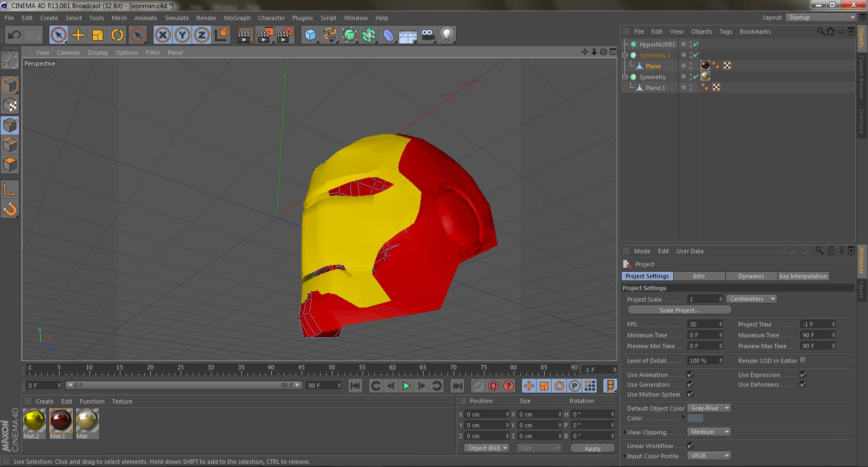Screen dimensions: 868x467
Task: Play the animation forward
Action: coord(406,386)
